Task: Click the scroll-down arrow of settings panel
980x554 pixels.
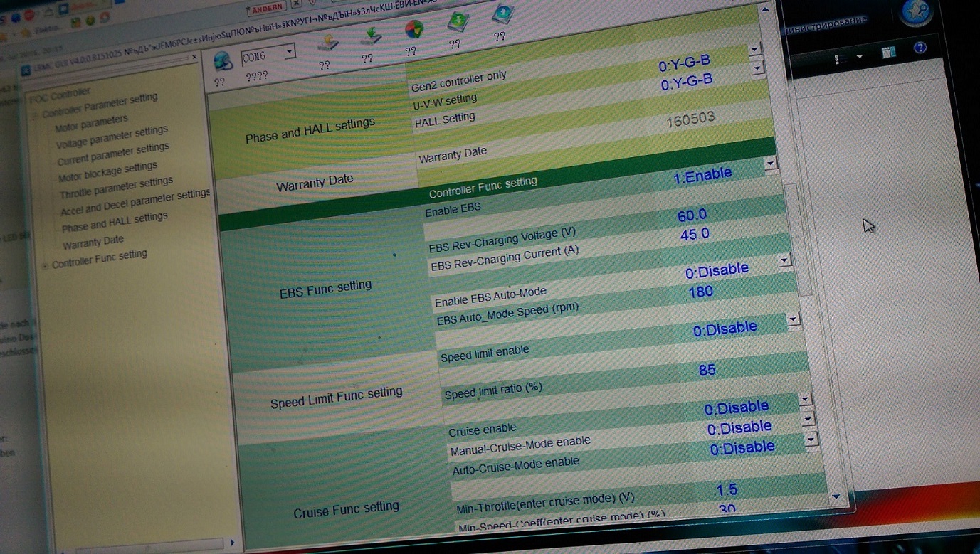Action: click(836, 497)
